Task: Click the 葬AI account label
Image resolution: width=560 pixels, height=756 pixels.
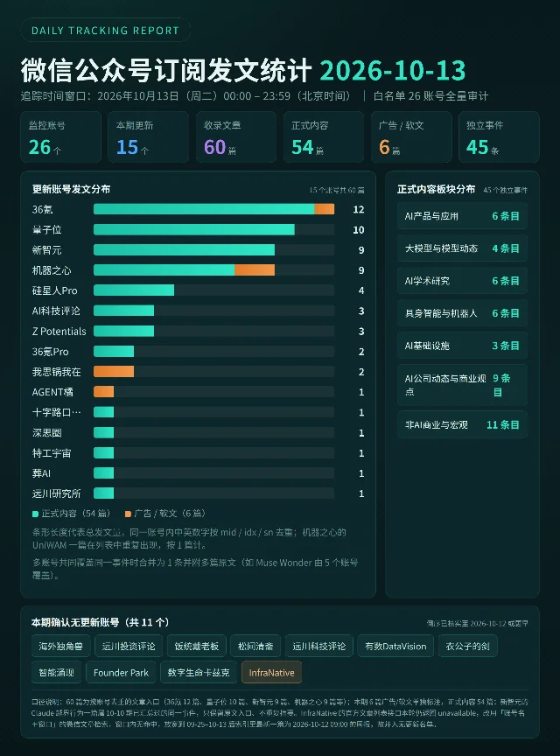Action: click(41, 473)
